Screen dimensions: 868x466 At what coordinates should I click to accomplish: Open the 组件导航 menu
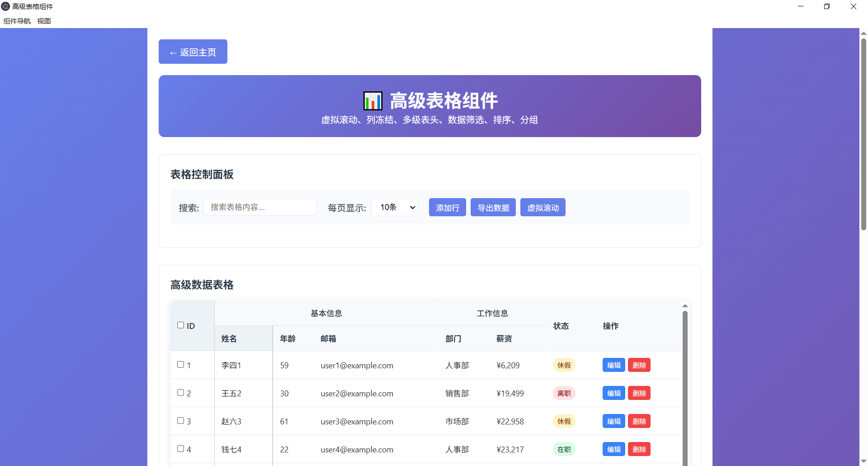(16, 21)
